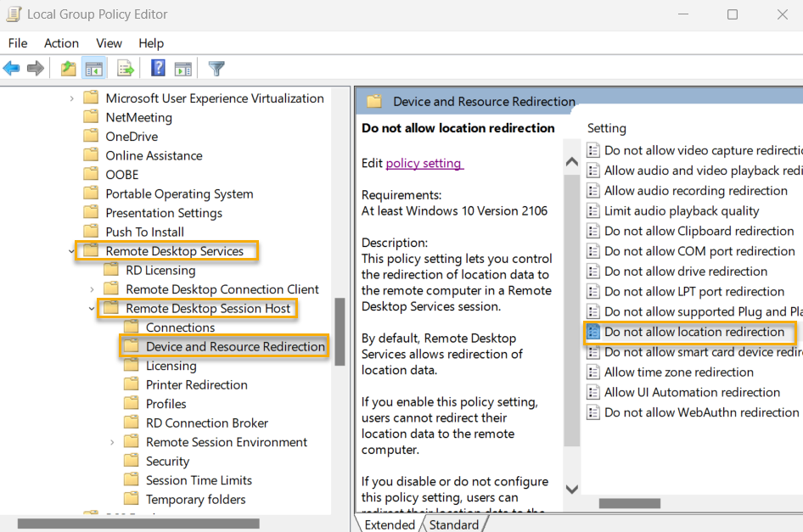
Task: Select the Allow time zone redirection setting
Action: (670, 372)
